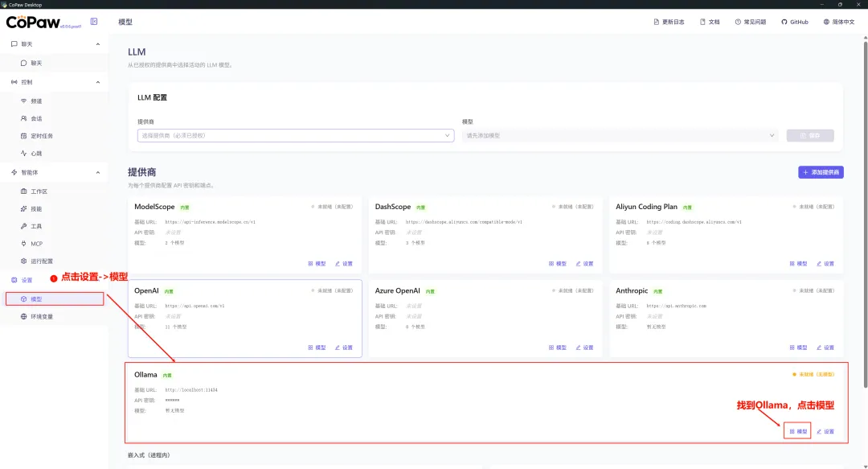Viewport: 868px width, 469px height.
Task: Click the OpenAI base URL text
Action: (194, 306)
